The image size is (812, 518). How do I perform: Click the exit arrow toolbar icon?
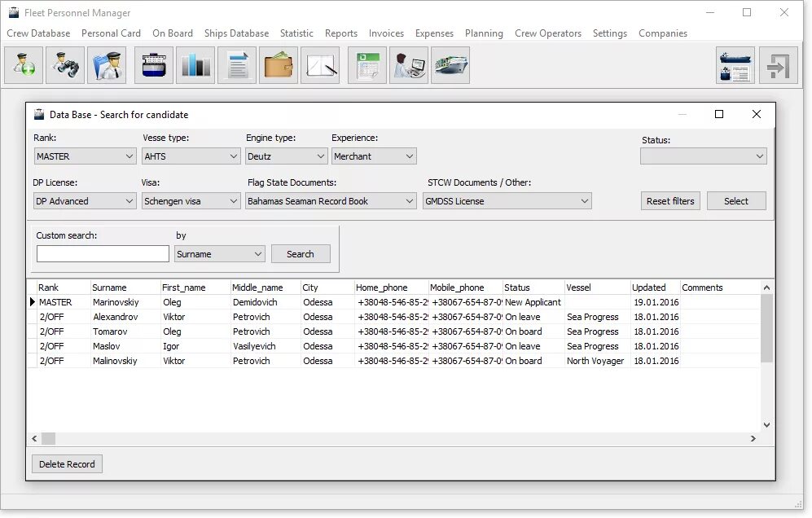[779, 65]
